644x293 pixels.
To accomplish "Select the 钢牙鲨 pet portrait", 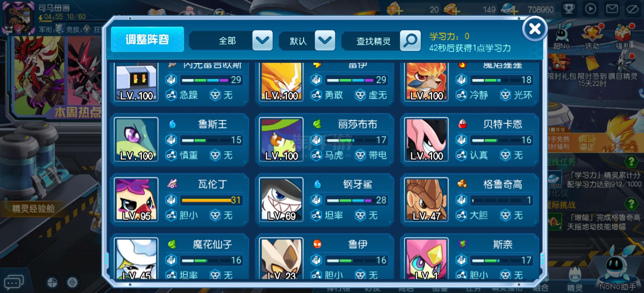I will [x=281, y=200].
